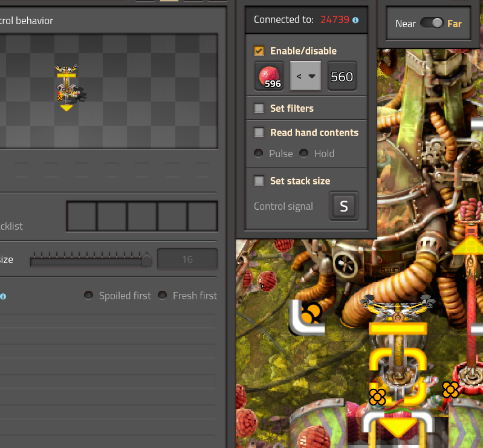Screen dimensions: 483x448
Task: Click the first empty filter slot
Action: click(82, 216)
